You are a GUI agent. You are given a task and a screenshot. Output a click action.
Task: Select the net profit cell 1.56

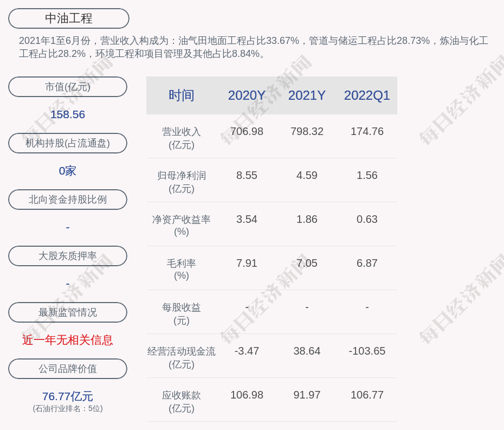click(x=367, y=175)
